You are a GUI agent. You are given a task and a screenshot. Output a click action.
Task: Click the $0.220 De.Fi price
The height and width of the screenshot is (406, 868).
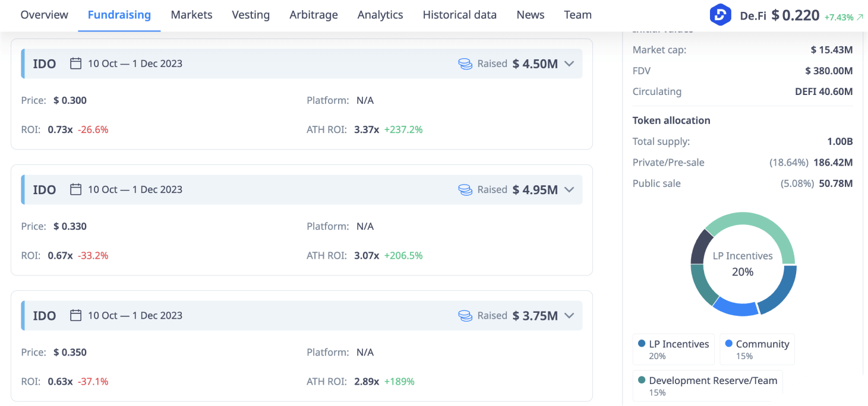796,15
